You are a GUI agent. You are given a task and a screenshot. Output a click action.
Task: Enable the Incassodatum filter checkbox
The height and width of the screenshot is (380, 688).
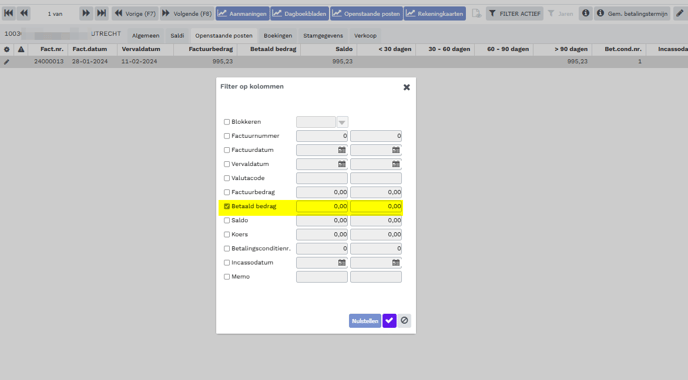[227, 263]
